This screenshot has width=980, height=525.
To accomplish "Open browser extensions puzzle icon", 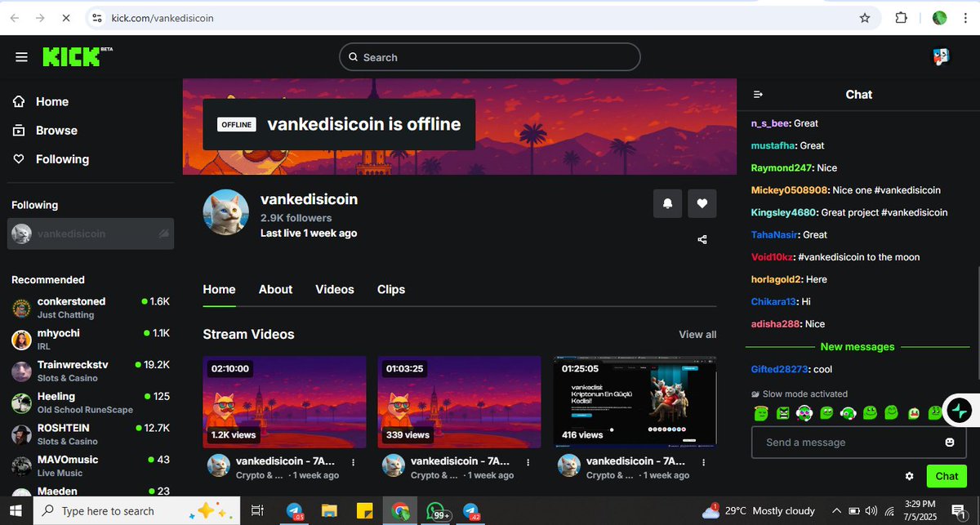I will point(902,17).
